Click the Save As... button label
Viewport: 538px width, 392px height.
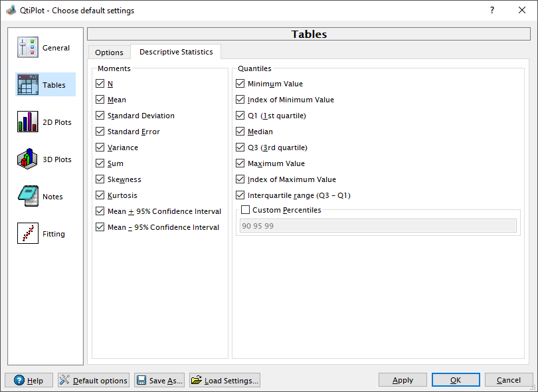coord(166,380)
